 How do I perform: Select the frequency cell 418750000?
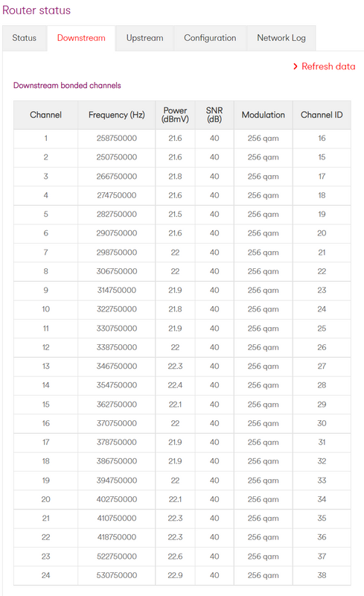coord(117,537)
